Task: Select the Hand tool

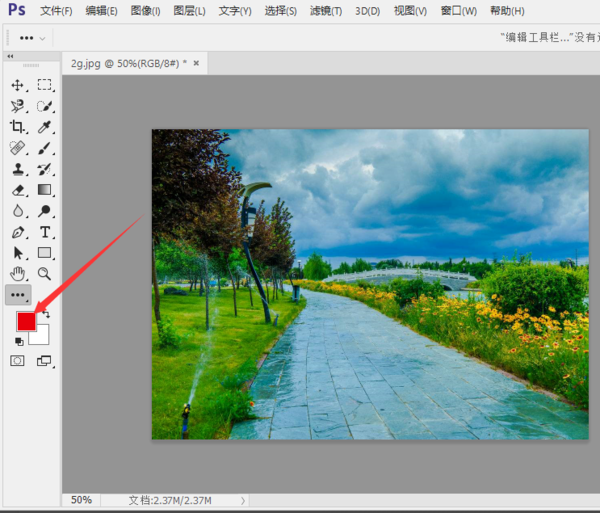Action: point(18,274)
